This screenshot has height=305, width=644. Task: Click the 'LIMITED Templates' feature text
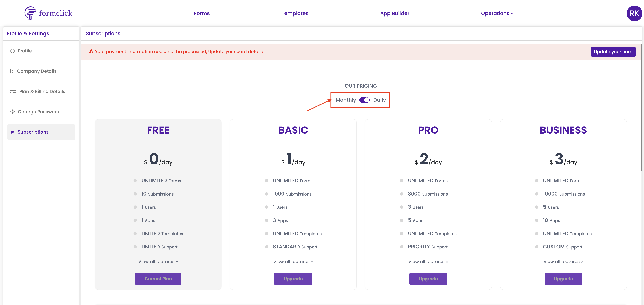click(x=162, y=234)
